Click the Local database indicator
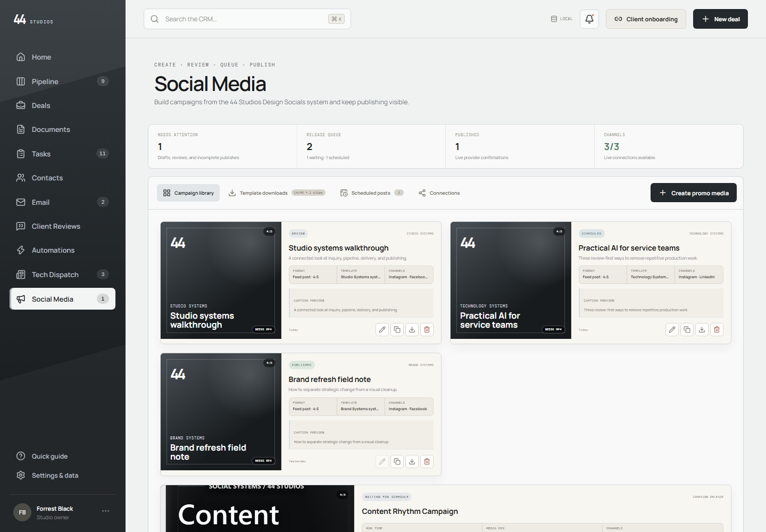 click(x=562, y=19)
